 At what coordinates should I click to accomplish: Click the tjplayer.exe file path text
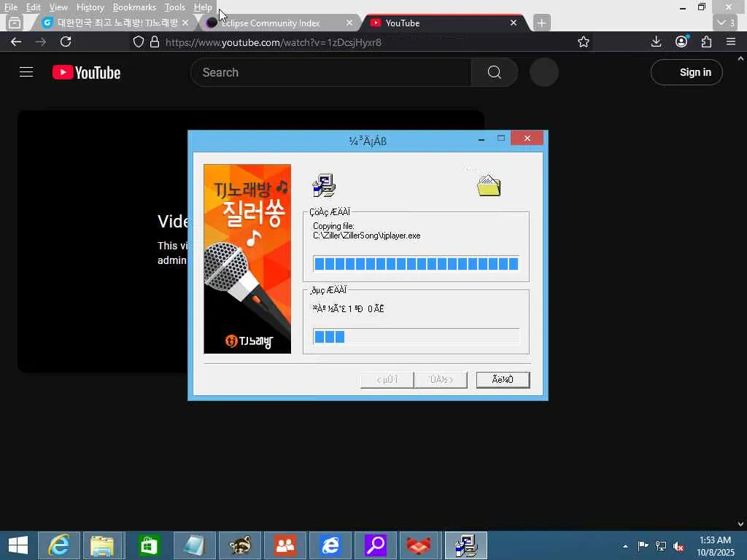pos(367,236)
